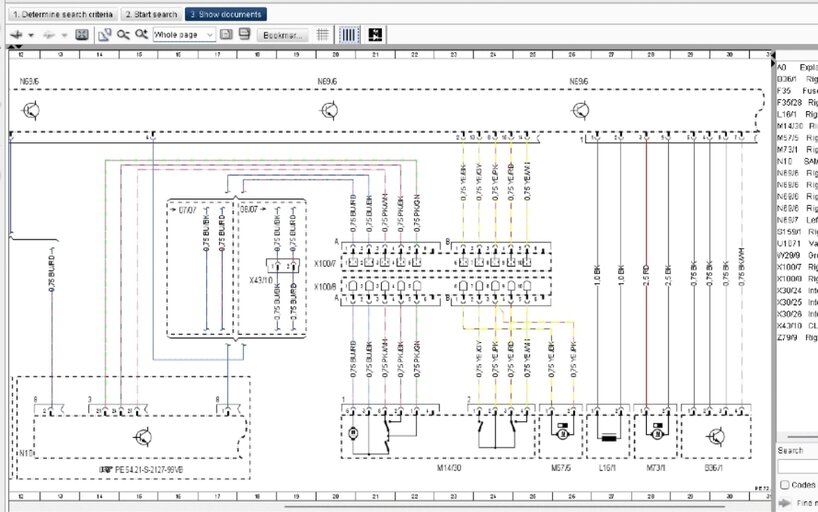Select the zoom-area selection tool
Image resolution: width=818 pixels, height=512 pixels.
tap(104, 35)
